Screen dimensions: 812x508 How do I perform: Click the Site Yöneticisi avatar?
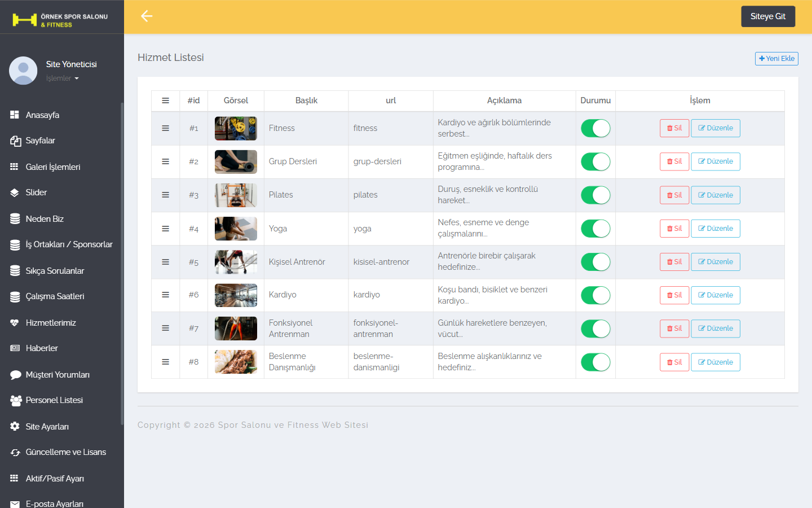(x=23, y=71)
